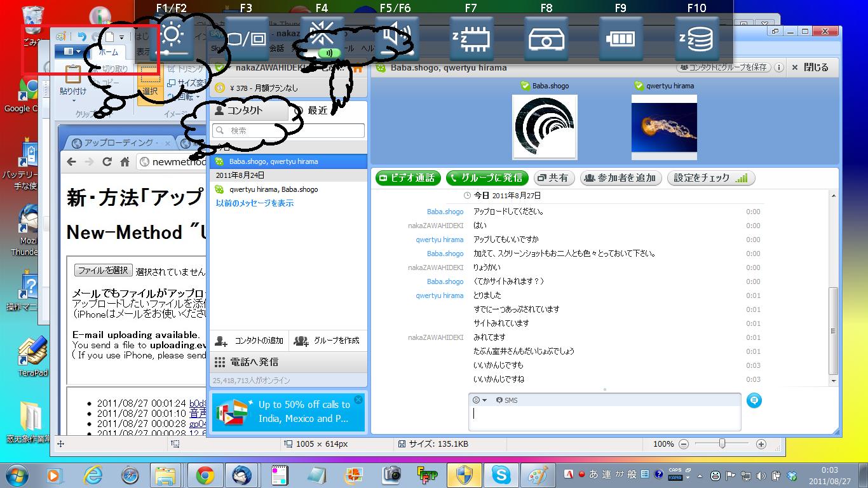This screenshot has height=488, width=868.
Task: Click the ファイルを選択 button in canvas
Action: 103,270
